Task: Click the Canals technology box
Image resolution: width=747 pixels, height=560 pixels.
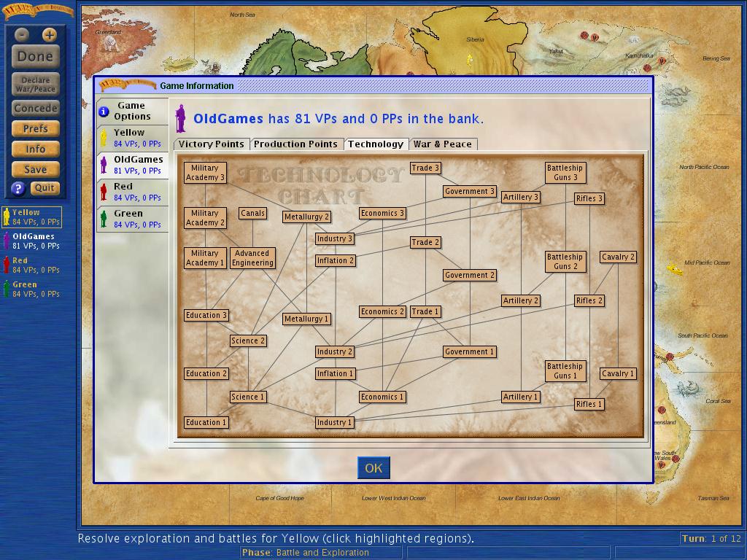Action: (252, 214)
